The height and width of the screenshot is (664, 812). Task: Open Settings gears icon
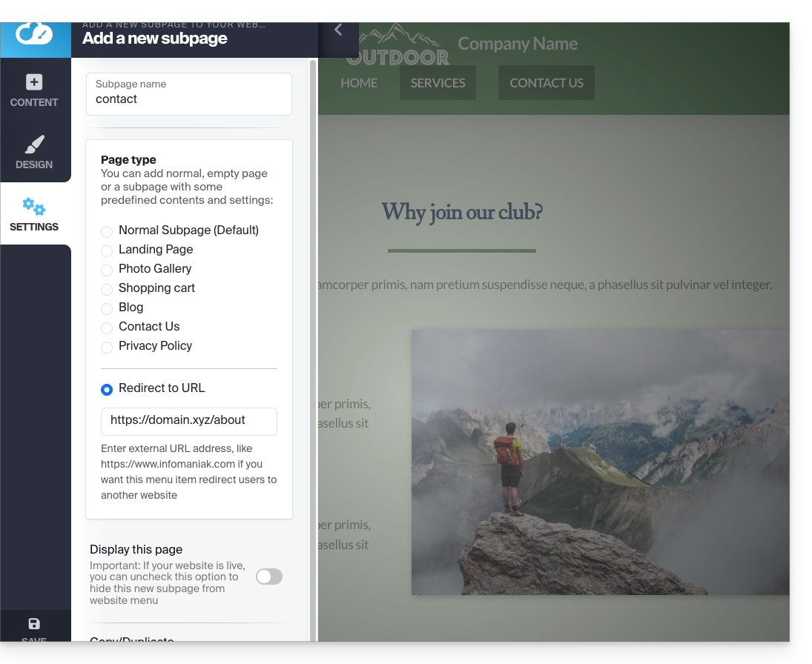pyautogui.click(x=34, y=207)
